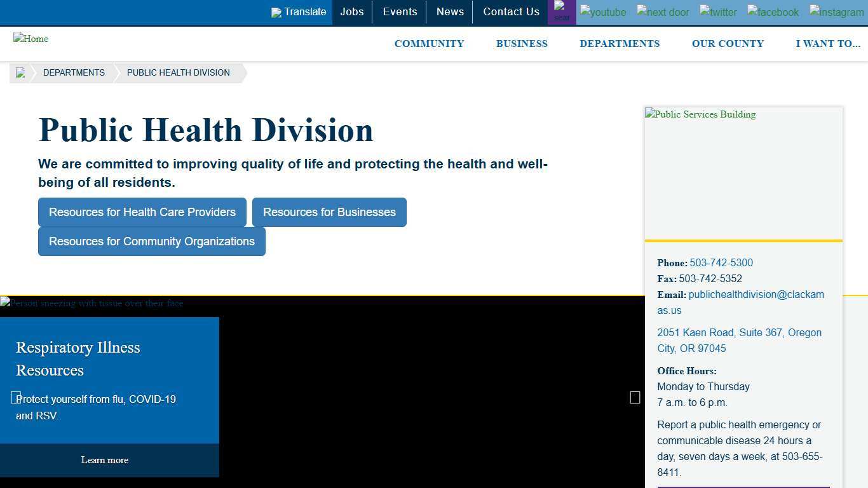Screen dimensions: 868x488
Task: Click Resources for Health Care Providers button
Action: (142, 212)
